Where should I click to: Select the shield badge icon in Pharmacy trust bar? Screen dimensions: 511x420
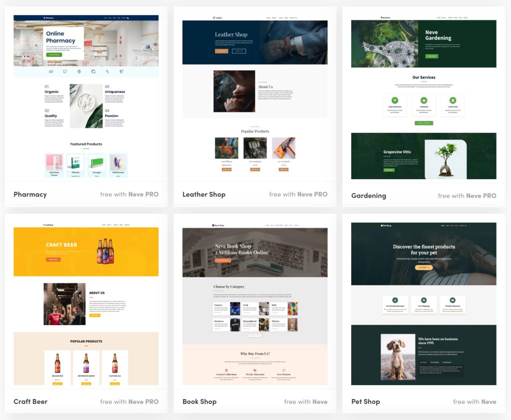click(64, 72)
